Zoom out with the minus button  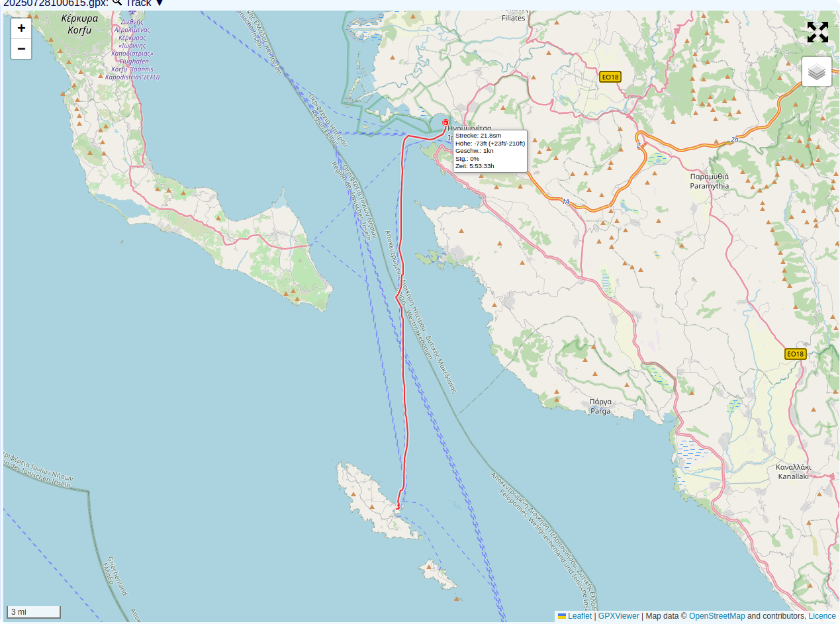tap(21, 49)
